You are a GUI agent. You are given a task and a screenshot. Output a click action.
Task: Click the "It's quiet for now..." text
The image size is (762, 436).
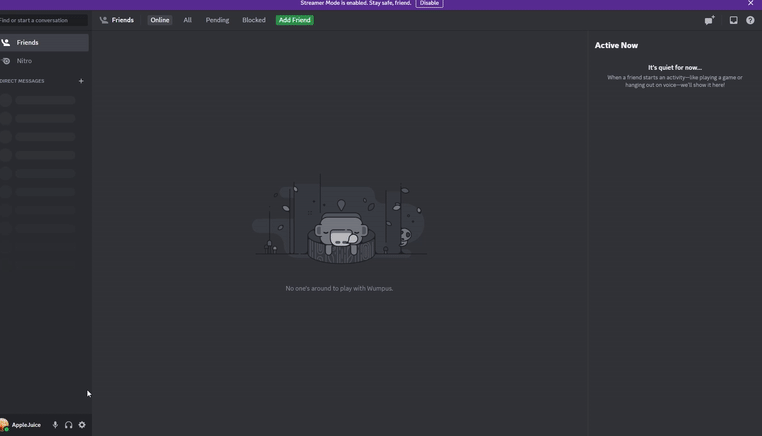(675, 68)
